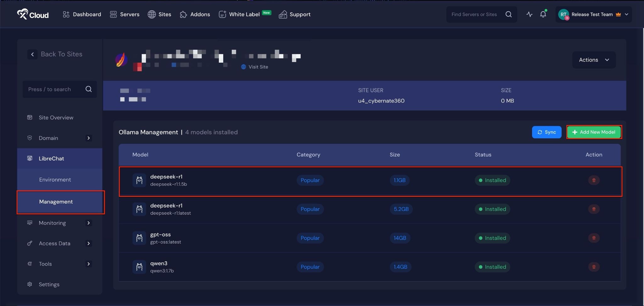644x306 pixels.
Task: Delete the gpt-oss model with trash icon
Action: [593, 238]
